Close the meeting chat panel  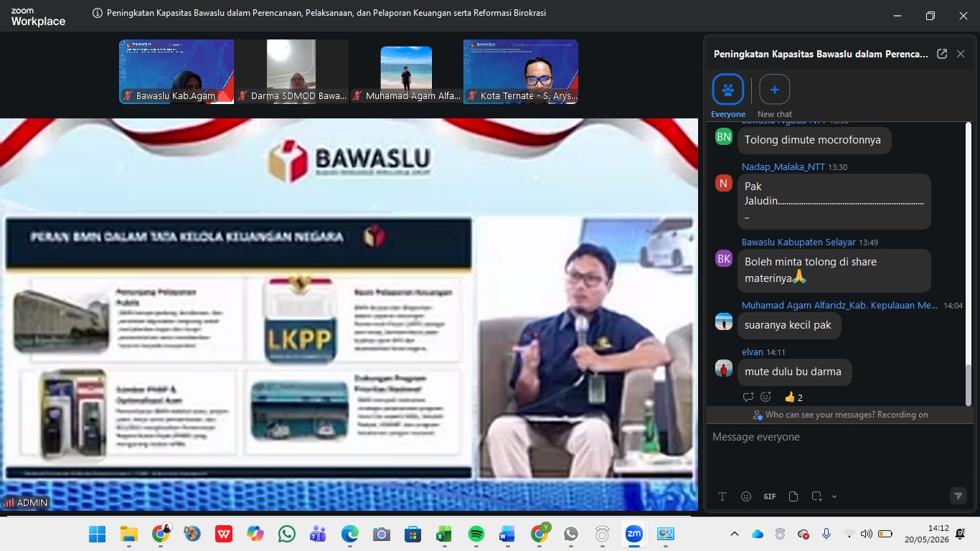click(x=961, y=54)
